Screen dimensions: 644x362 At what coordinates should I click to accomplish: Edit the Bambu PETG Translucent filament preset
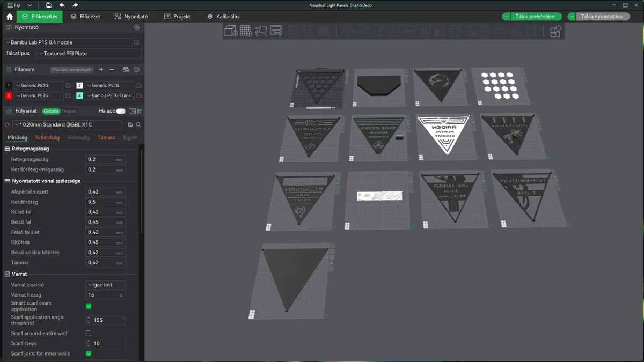click(x=139, y=95)
